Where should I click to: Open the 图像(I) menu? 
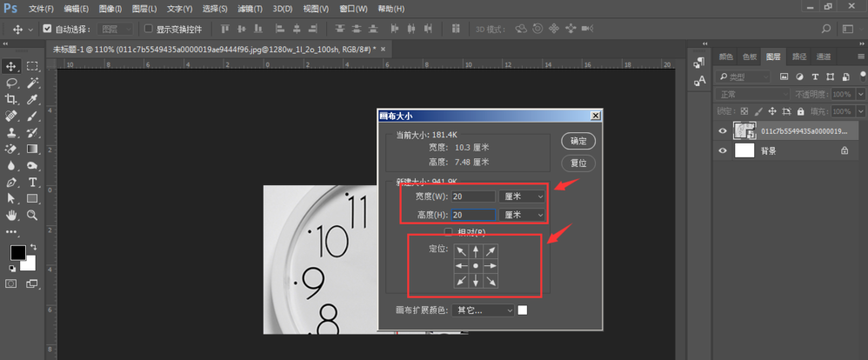click(x=110, y=9)
